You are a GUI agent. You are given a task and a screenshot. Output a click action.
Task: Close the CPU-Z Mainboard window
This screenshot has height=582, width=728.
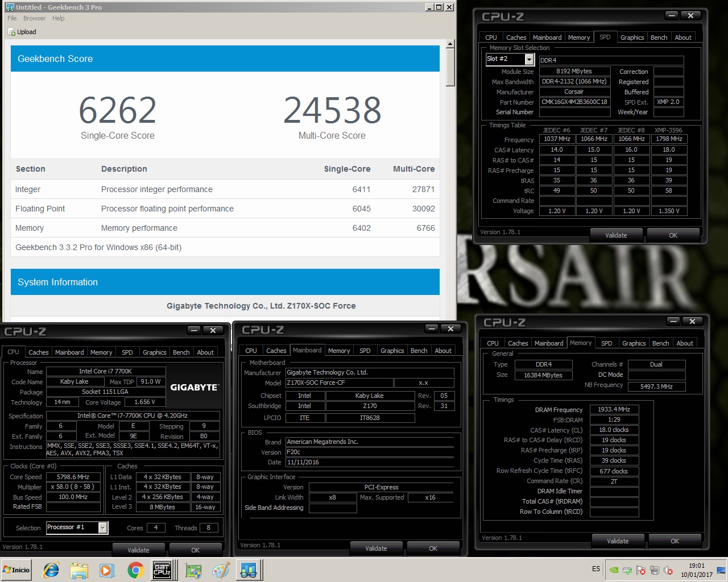(450, 329)
